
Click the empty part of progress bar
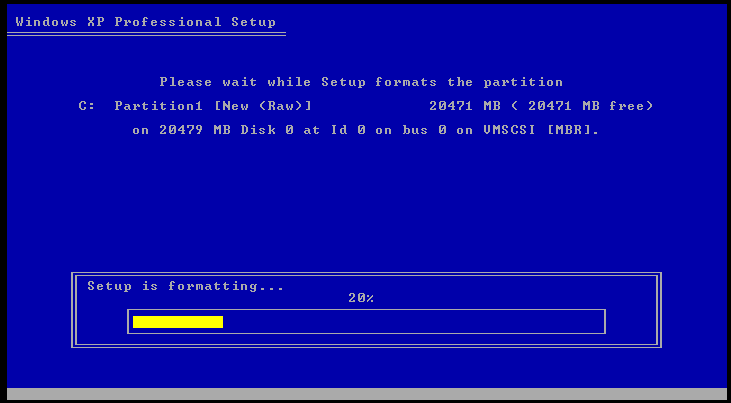413,322
